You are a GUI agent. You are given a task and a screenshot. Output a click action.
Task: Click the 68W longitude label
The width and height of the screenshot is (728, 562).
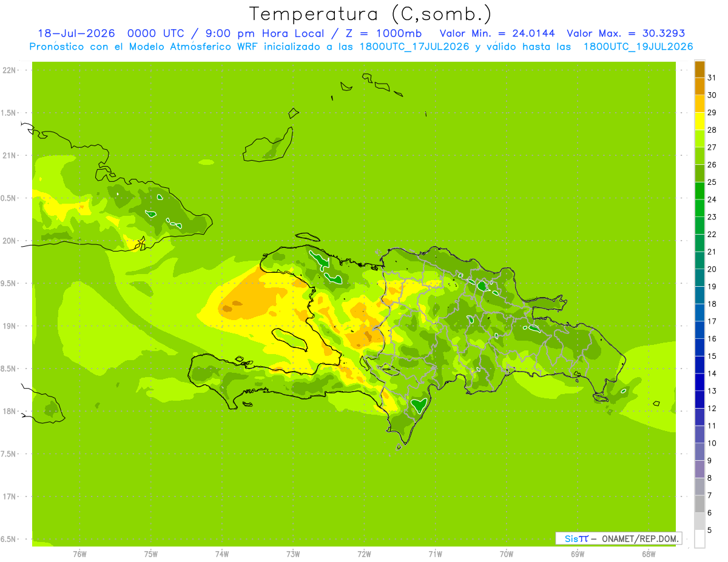649,554
